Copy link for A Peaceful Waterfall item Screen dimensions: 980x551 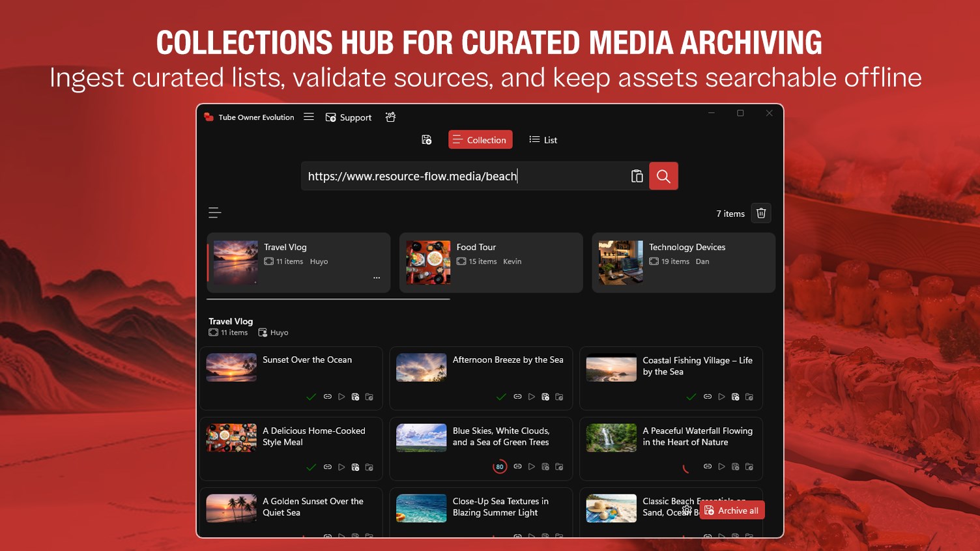click(708, 467)
